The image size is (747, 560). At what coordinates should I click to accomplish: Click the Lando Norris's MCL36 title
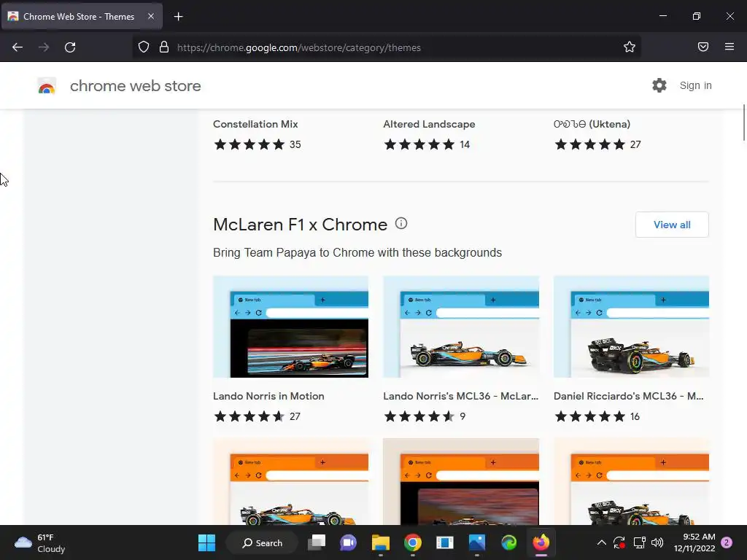pos(461,396)
